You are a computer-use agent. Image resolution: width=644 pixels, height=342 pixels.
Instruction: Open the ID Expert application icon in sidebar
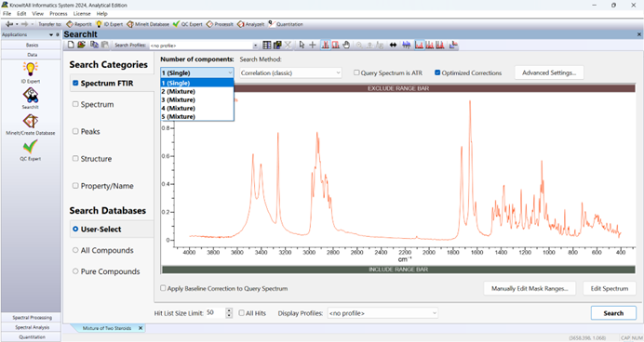[31, 69]
